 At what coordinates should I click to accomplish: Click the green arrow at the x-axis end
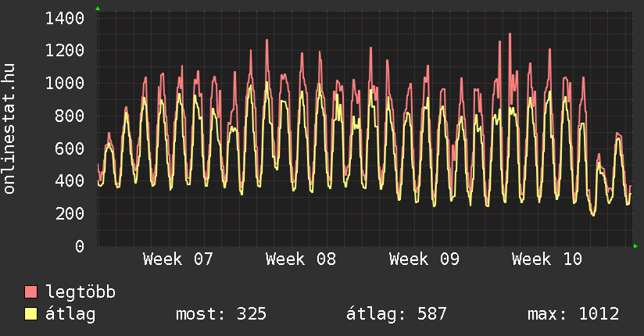[x=636, y=246]
